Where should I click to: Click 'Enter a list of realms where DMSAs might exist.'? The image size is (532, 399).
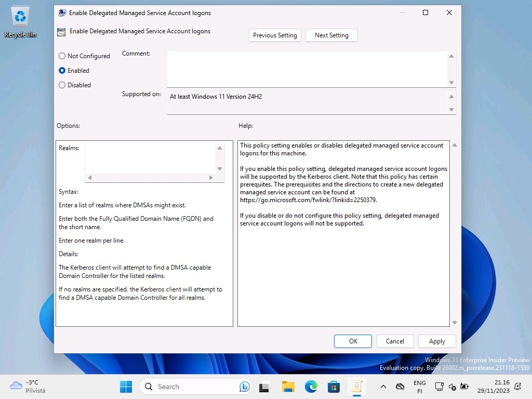(122, 205)
